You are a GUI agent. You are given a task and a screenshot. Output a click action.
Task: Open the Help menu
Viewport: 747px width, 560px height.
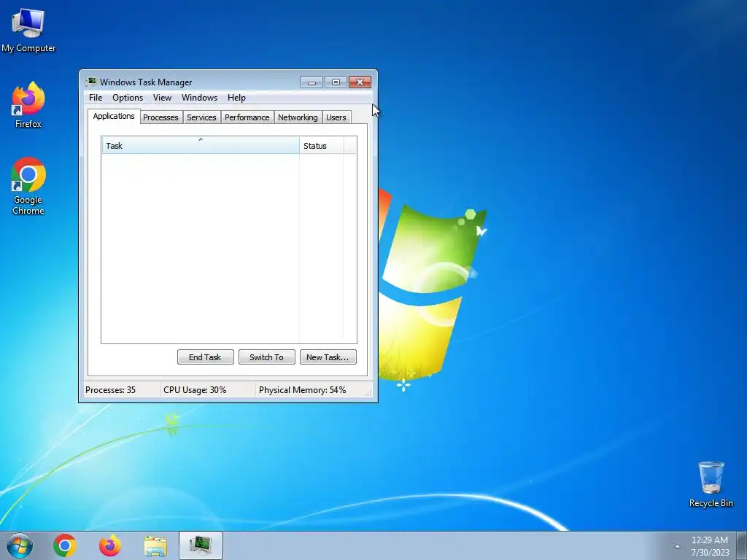pos(236,98)
